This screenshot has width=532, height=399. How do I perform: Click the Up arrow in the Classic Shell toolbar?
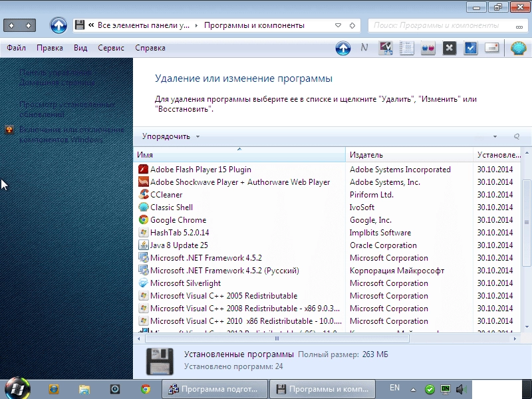pos(343,48)
